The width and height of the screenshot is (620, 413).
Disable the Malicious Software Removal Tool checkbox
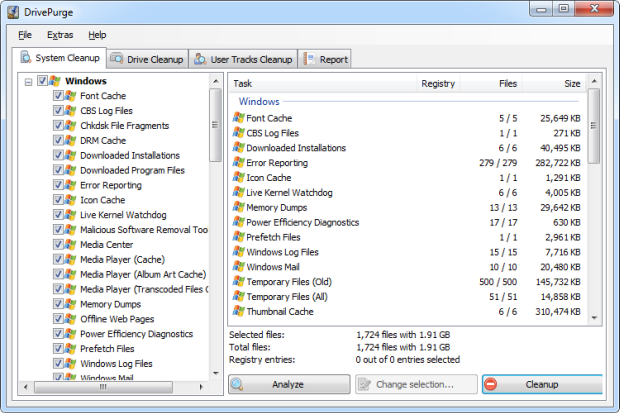[58, 229]
